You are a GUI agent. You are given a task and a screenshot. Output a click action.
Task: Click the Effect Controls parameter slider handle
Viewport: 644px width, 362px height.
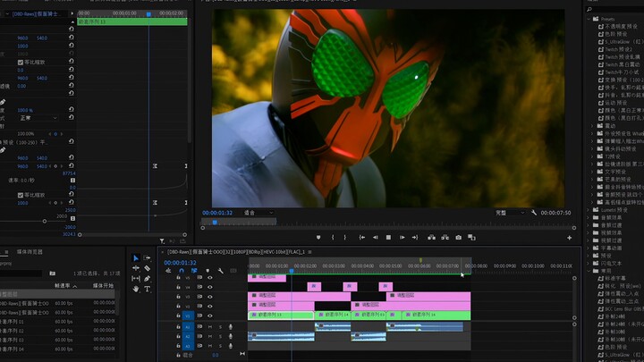coord(45,222)
